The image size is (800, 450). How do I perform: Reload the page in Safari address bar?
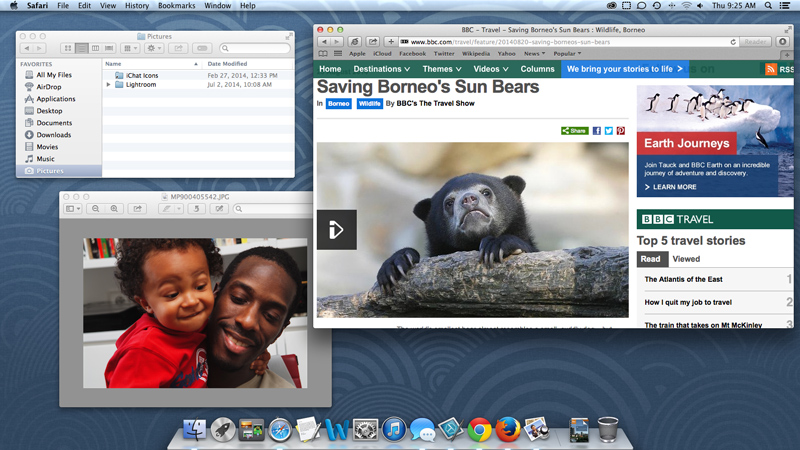point(733,42)
